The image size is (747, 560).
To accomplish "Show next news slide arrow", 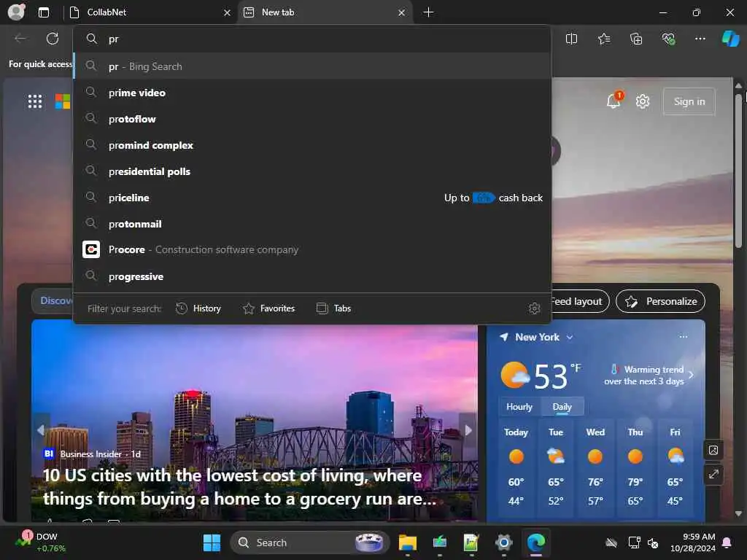I will [468, 430].
